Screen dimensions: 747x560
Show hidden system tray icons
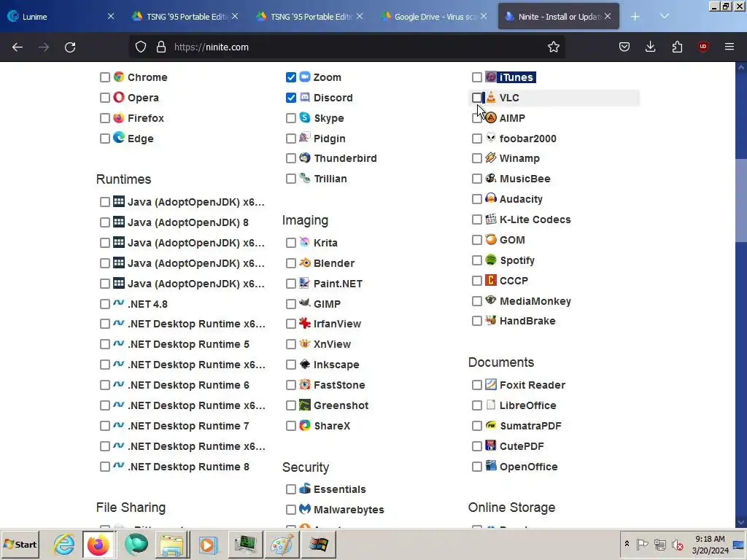627,544
